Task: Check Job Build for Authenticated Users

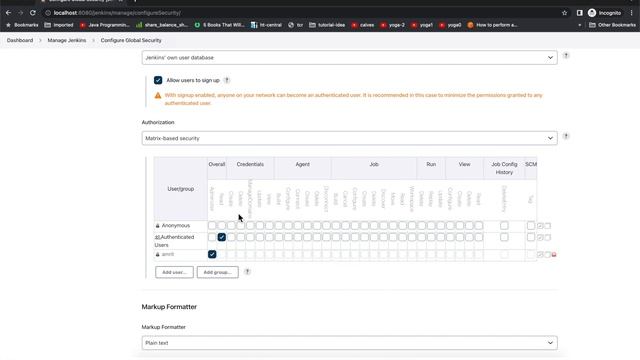Action: tap(336, 237)
